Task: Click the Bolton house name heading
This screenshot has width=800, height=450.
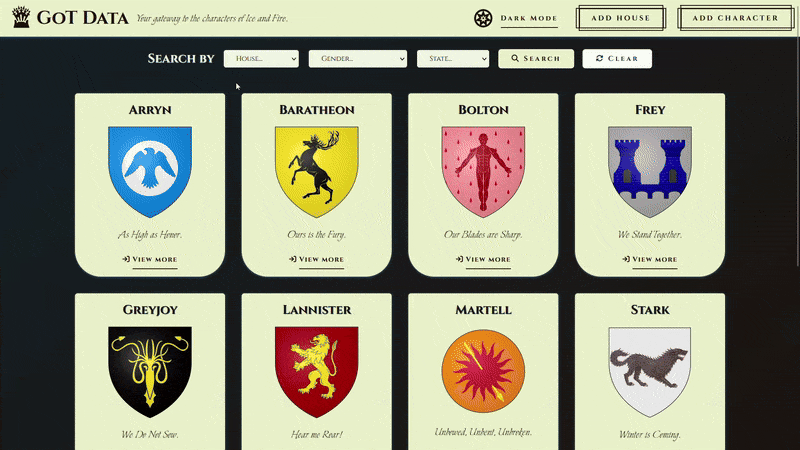Action: tap(483, 110)
